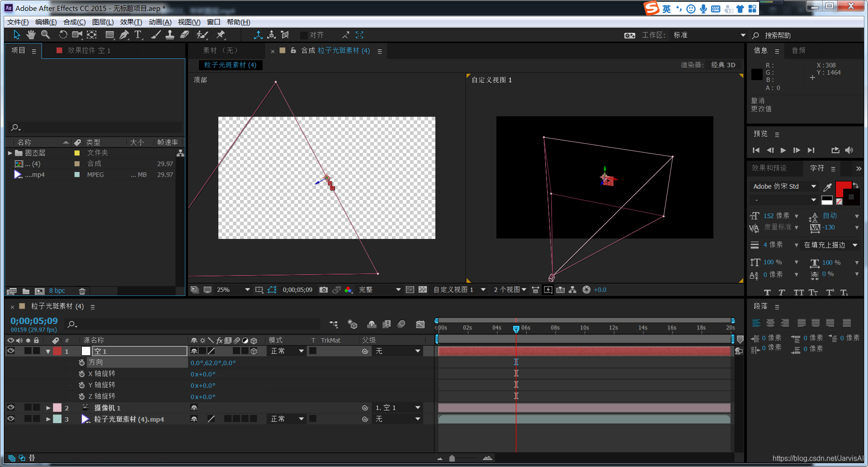This screenshot has height=467, width=868.
Task: Click the eyedropper in Character panel
Action: [x=827, y=187]
